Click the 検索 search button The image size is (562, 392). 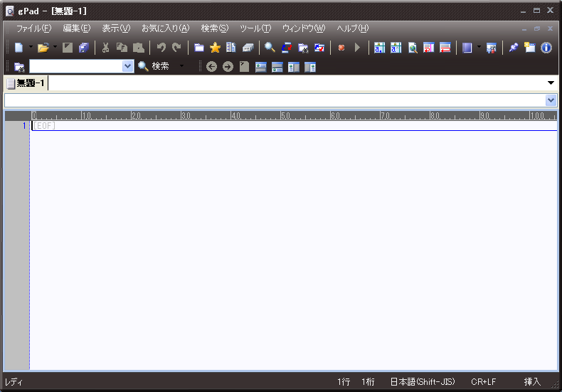(x=154, y=66)
